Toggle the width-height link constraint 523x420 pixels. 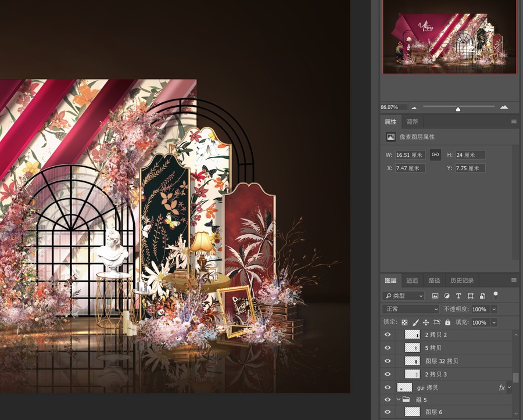click(x=435, y=155)
